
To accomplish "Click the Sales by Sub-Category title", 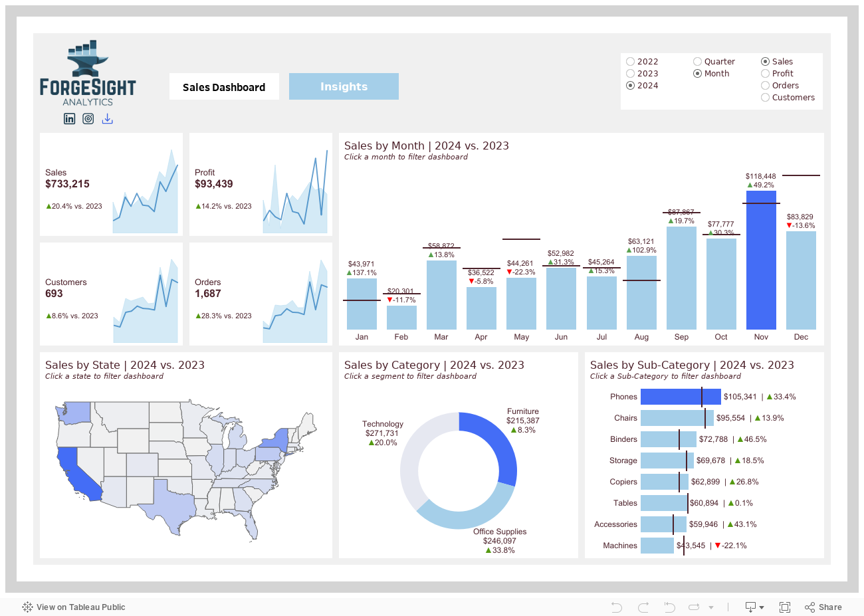I will click(692, 365).
